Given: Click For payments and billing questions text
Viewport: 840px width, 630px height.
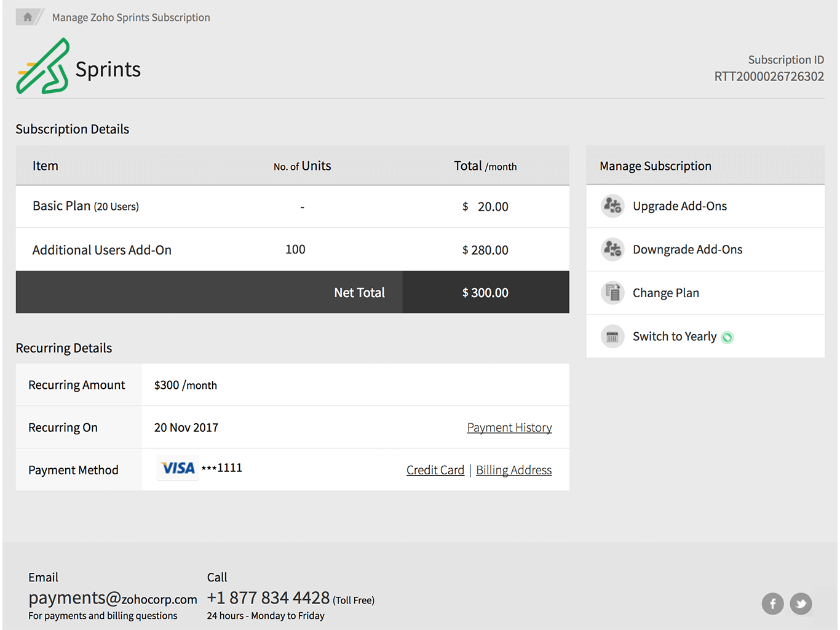Looking at the screenshot, I should 103,616.
